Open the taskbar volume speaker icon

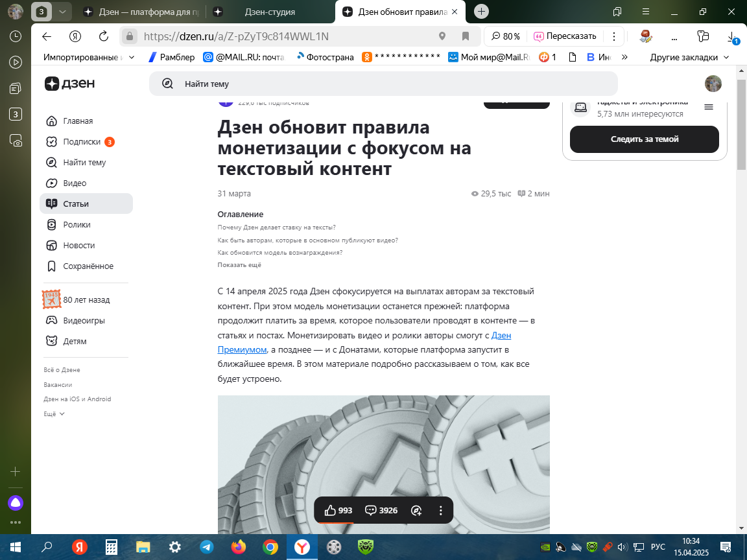(622, 547)
